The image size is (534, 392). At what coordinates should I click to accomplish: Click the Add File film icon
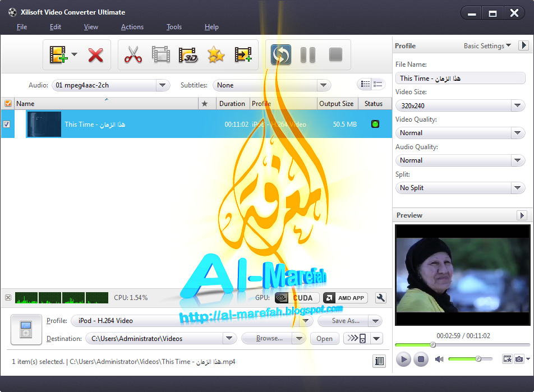coord(58,55)
